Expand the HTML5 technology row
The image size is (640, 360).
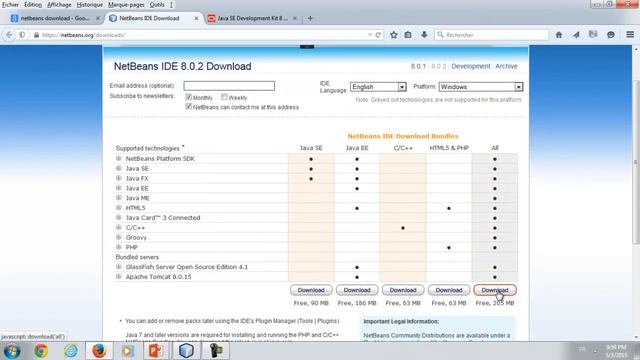pos(119,207)
